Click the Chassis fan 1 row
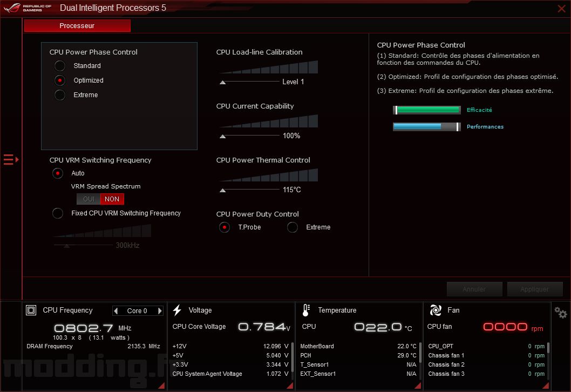Screen dimensions: 571x392 486,356
